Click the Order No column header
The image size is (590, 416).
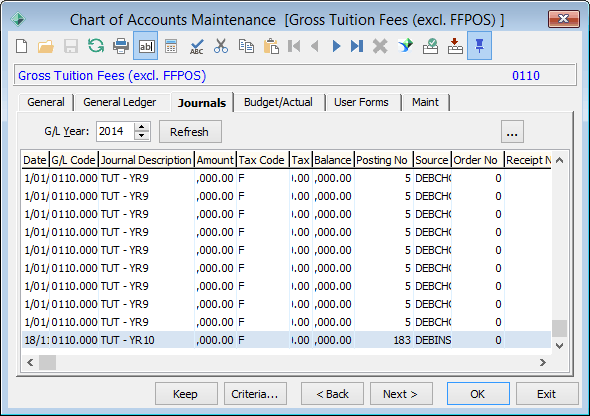click(x=477, y=160)
